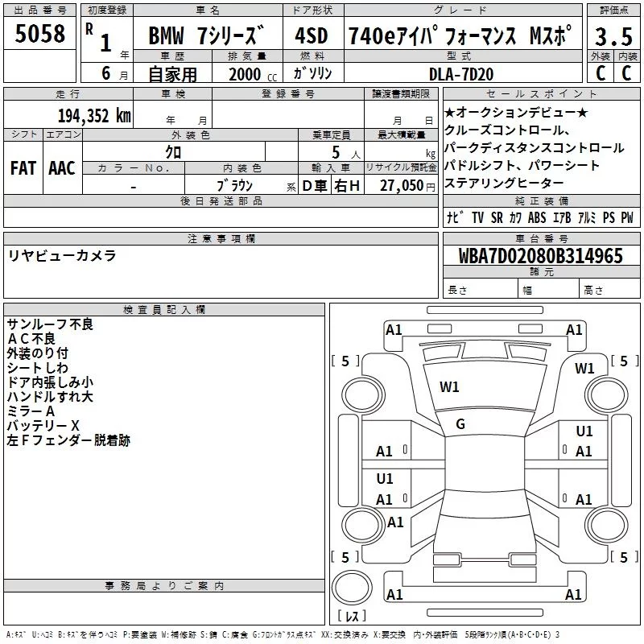This screenshot has width=644, height=644.
Task: Click the 右H steering cell
Action: [x=347, y=186]
